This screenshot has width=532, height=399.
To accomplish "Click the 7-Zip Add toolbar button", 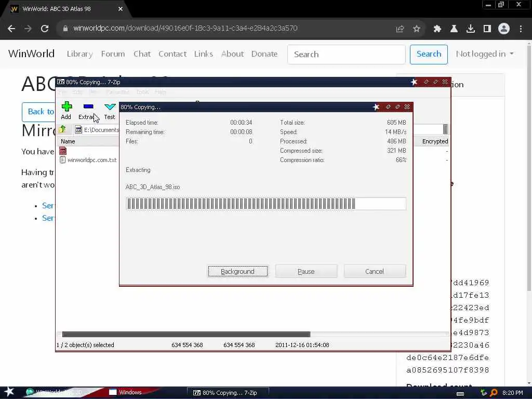I will pos(66,111).
